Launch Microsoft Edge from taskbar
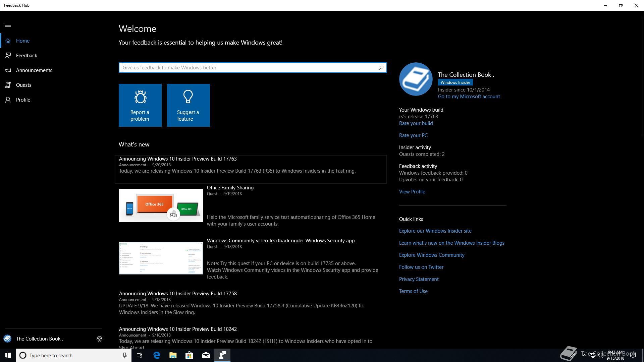 (x=157, y=355)
